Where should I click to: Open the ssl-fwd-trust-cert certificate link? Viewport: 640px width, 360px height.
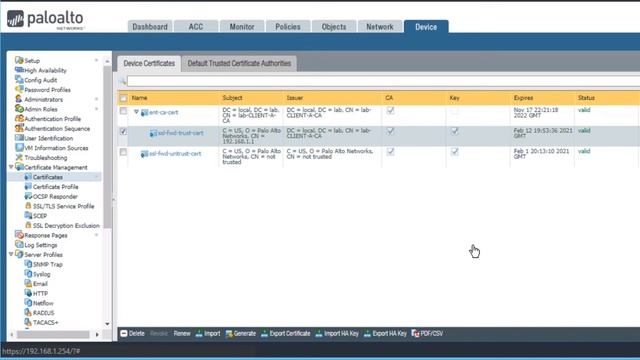point(180,133)
